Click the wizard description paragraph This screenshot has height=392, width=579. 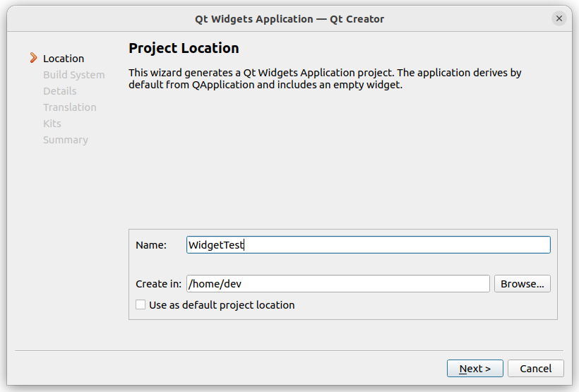pyautogui.click(x=325, y=78)
